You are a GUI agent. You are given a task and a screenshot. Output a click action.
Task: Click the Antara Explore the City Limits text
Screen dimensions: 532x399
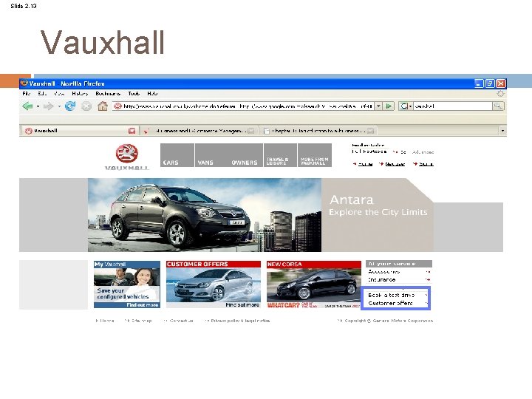378,205
